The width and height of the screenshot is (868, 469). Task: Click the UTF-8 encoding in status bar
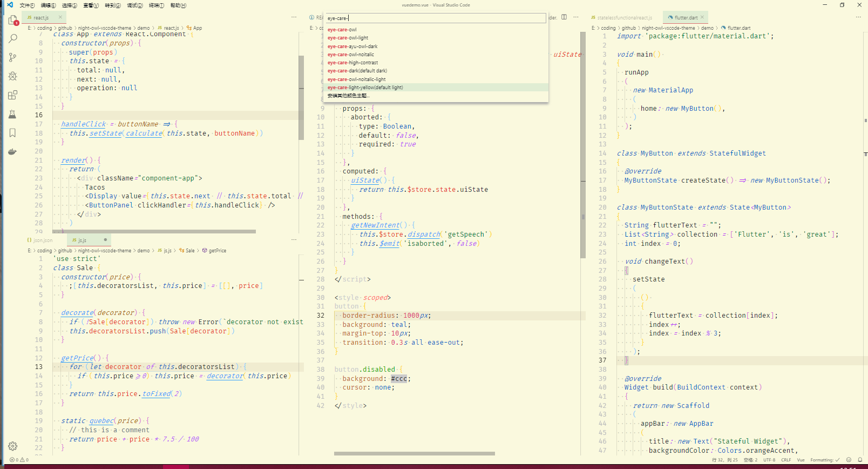click(x=769, y=460)
